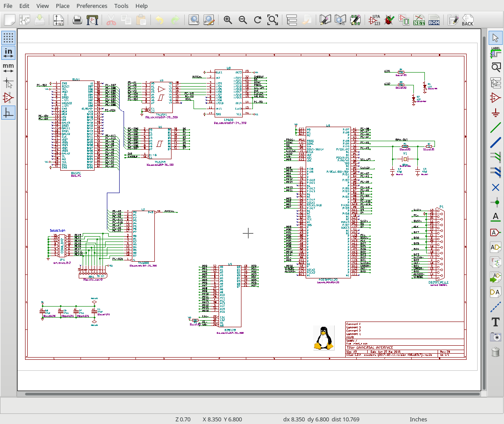Click the horizontal scrollbar below the schematic
This screenshot has width=504, height=424.
point(251,394)
